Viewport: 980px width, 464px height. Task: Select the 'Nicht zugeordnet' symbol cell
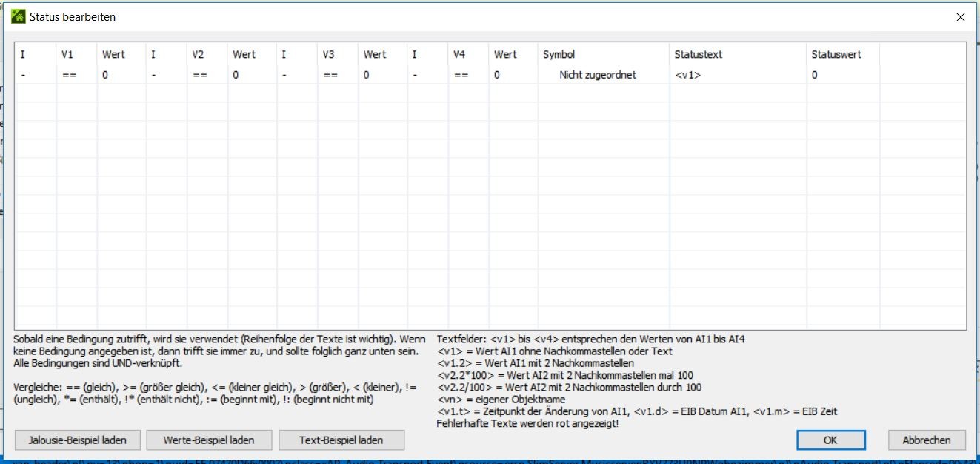[x=597, y=75]
